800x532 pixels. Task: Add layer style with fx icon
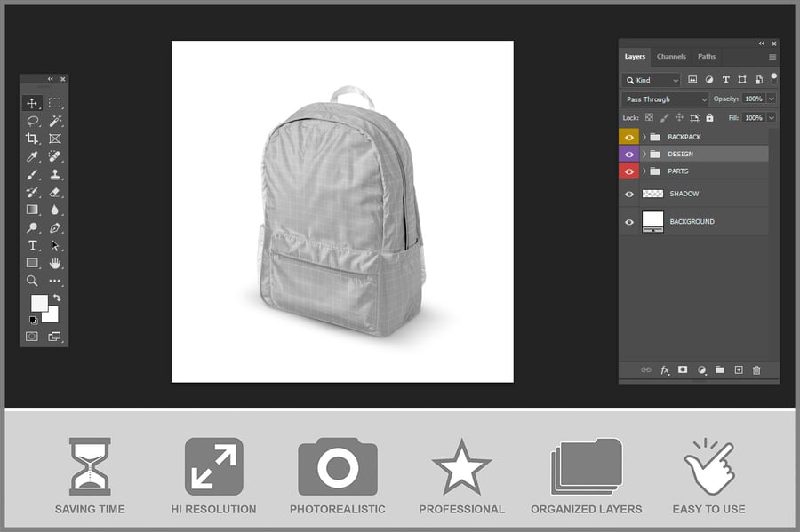(x=664, y=370)
